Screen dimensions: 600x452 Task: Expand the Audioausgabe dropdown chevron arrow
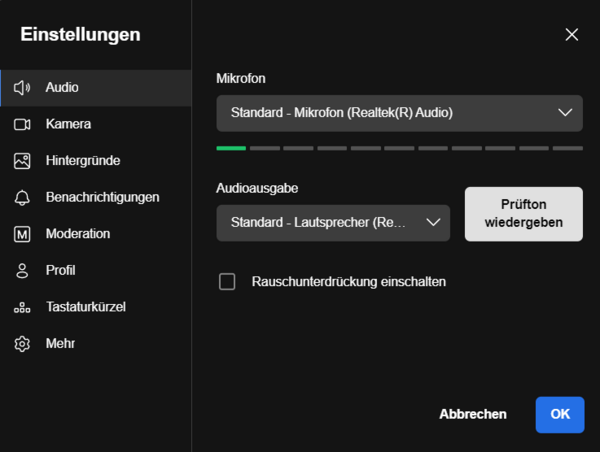coord(433,222)
